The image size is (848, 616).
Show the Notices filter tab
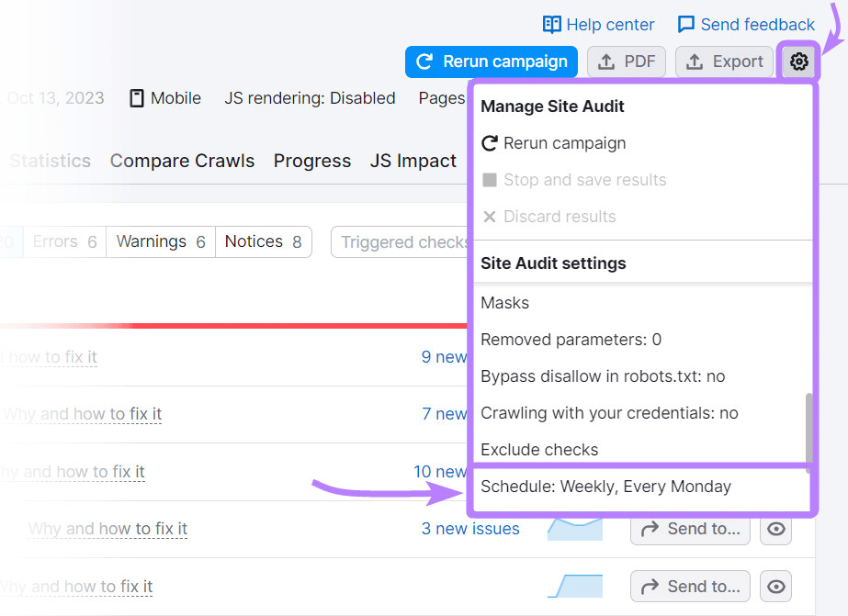click(x=263, y=241)
